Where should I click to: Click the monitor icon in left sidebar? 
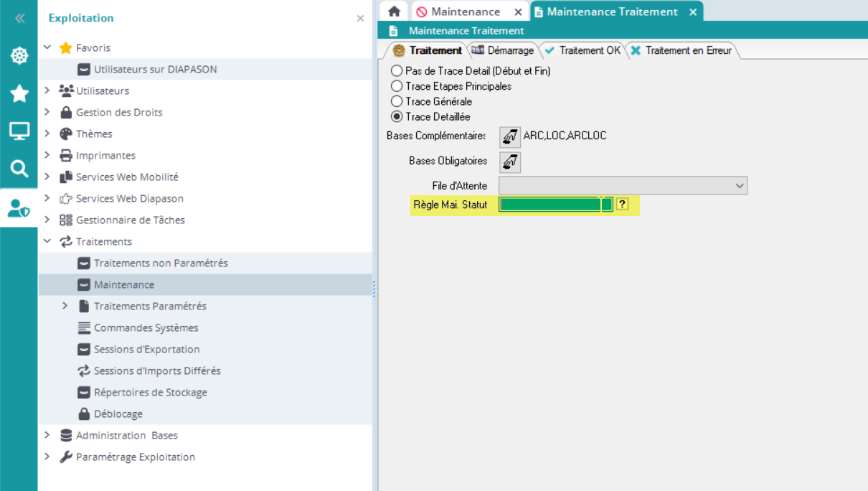[x=19, y=131]
